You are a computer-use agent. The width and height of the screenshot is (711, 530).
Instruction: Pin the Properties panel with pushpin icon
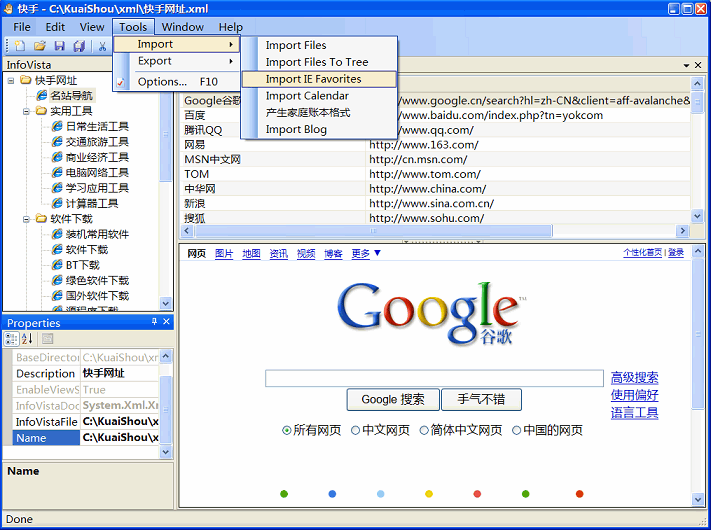click(154, 322)
